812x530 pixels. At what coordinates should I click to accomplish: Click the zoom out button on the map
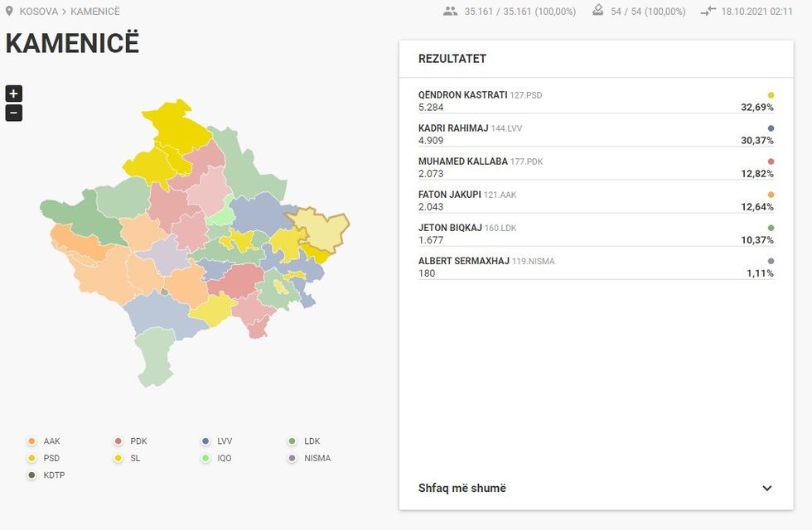pyautogui.click(x=13, y=112)
